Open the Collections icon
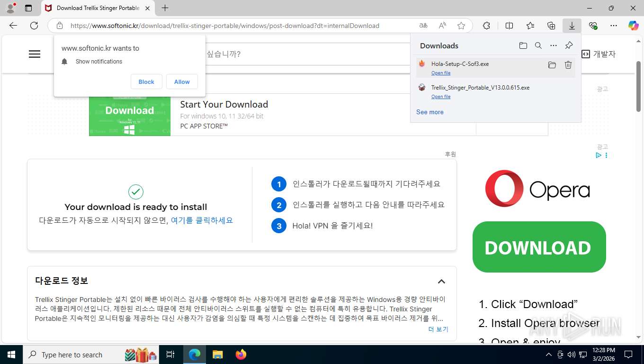644x364 pixels. click(x=551, y=26)
